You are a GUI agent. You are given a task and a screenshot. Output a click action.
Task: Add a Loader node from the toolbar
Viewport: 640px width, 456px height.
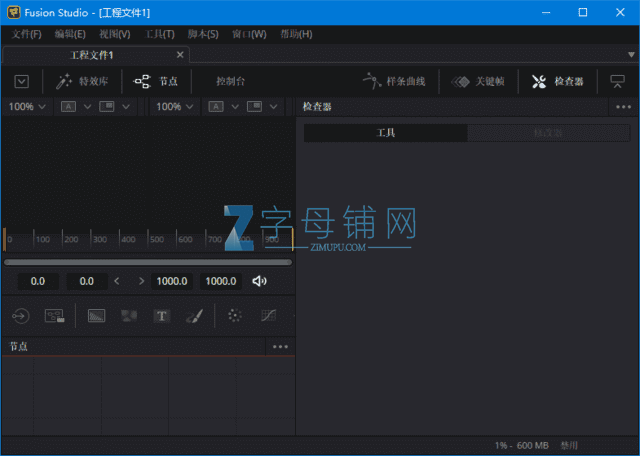tap(20, 315)
